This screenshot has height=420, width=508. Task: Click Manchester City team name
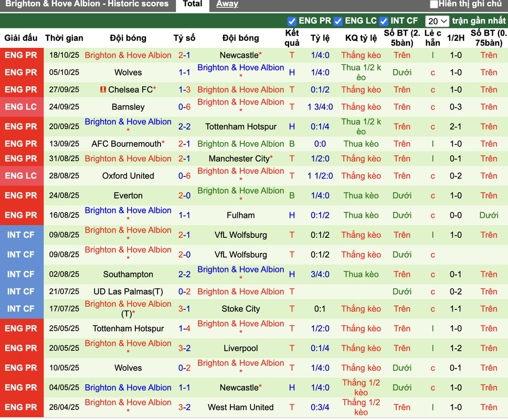pos(240,159)
